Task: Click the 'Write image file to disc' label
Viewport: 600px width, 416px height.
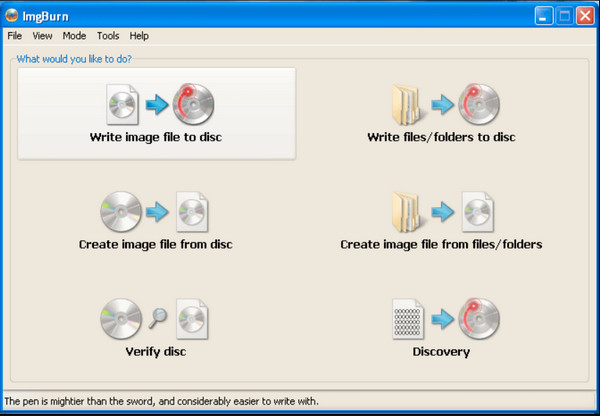Action: (156, 137)
